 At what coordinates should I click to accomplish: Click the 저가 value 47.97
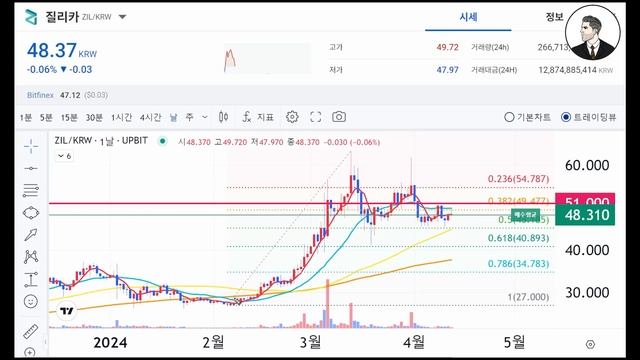(x=447, y=70)
